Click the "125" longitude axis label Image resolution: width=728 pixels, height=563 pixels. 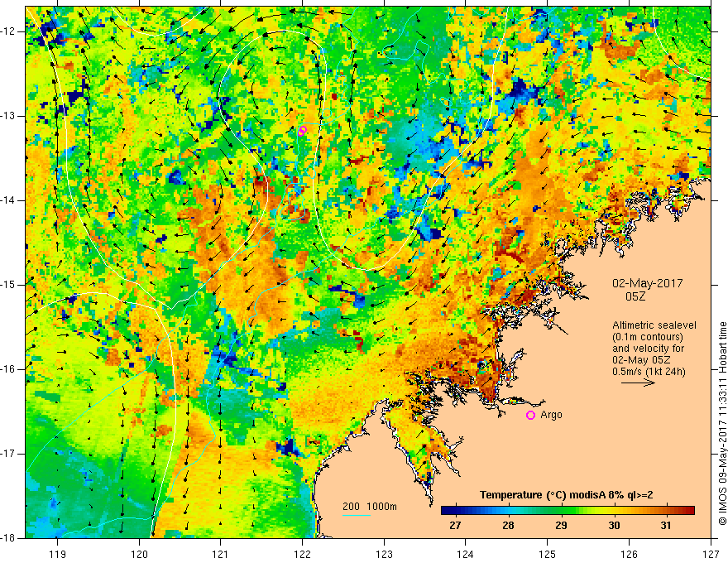(x=548, y=554)
